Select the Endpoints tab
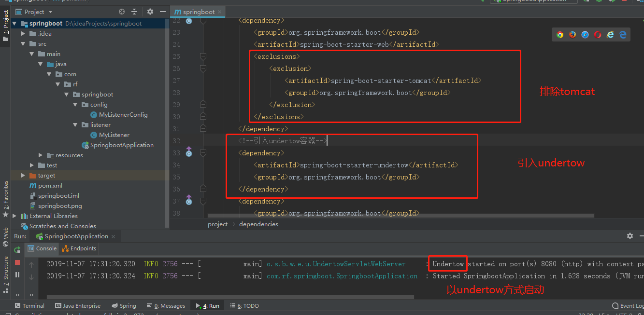This screenshot has height=315, width=644. (x=79, y=248)
